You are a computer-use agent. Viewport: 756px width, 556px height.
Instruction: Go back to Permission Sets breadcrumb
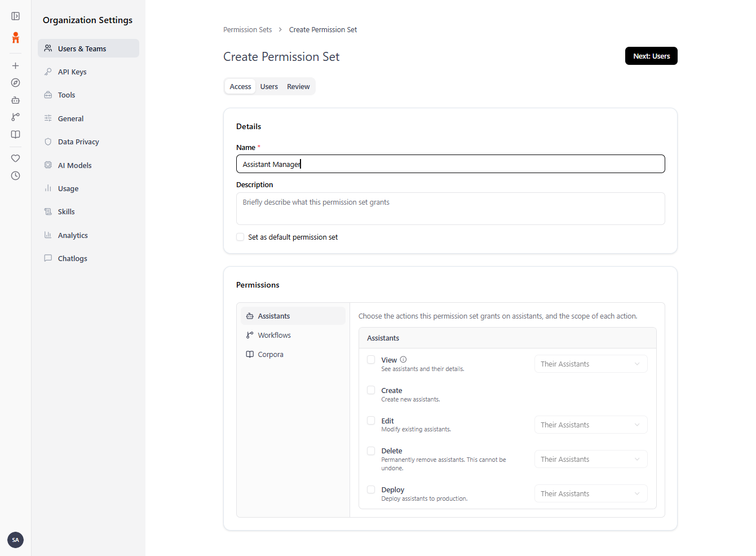pyautogui.click(x=247, y=29)
